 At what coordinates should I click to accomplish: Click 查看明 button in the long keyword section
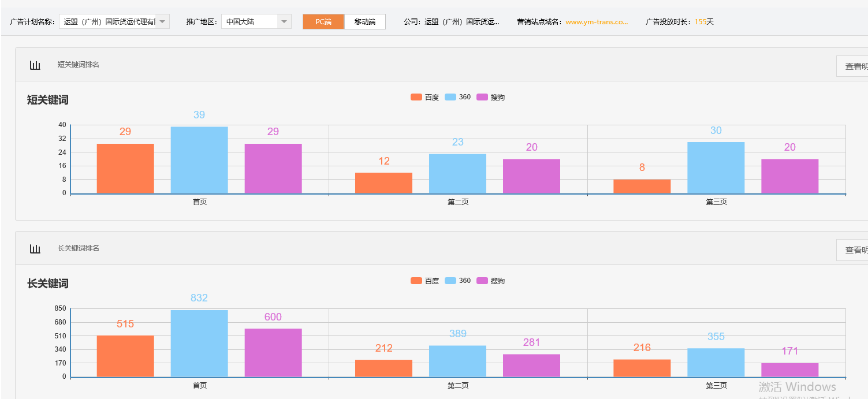point(858,249)
